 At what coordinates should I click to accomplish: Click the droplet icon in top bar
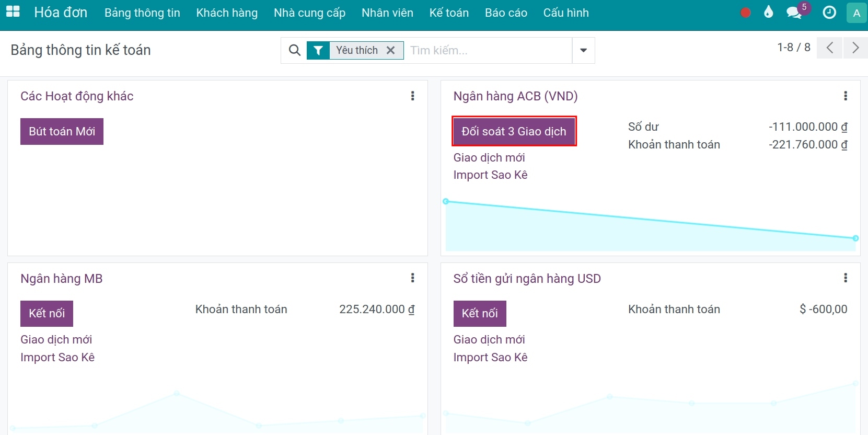click(768, 12)
